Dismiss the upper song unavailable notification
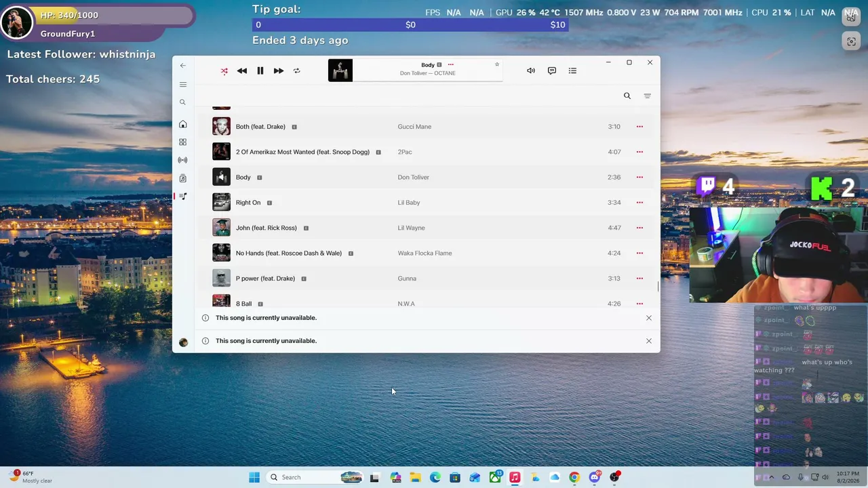This screenshot has width=868, height=488. pyautogui.click(x=649, y=318)
